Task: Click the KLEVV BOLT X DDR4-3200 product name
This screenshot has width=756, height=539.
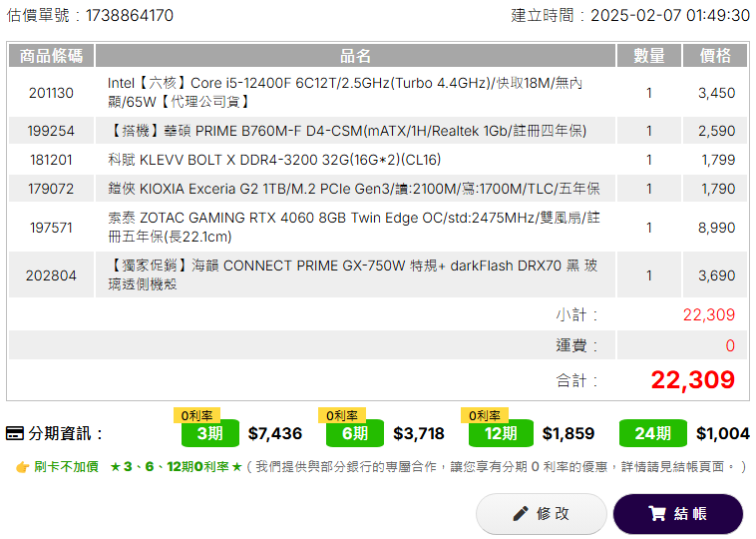Action: tap(274, 160)
